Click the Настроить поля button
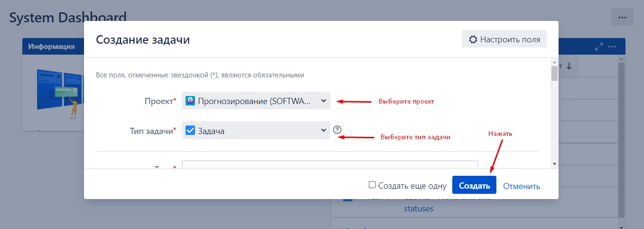The height and width of the screenshot is (229, 644). click(504, 39)
